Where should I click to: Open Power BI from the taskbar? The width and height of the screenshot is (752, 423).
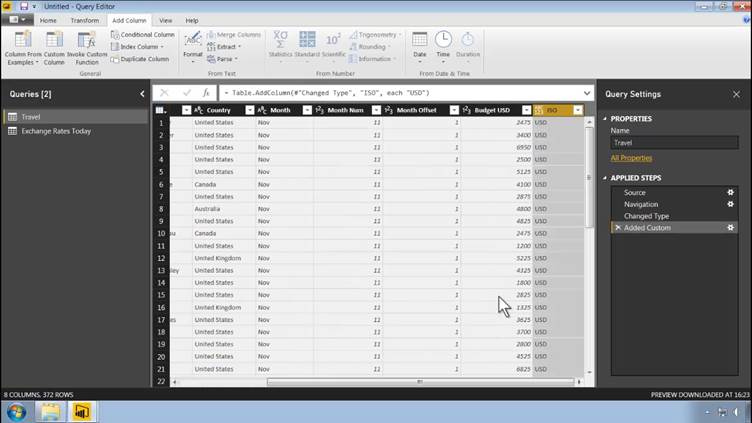click(81, 410)
